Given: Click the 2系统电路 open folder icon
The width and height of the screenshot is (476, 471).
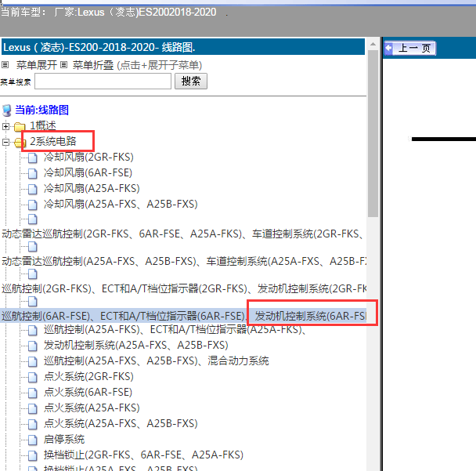Looking at the screenshot, I should click(19, 142).
